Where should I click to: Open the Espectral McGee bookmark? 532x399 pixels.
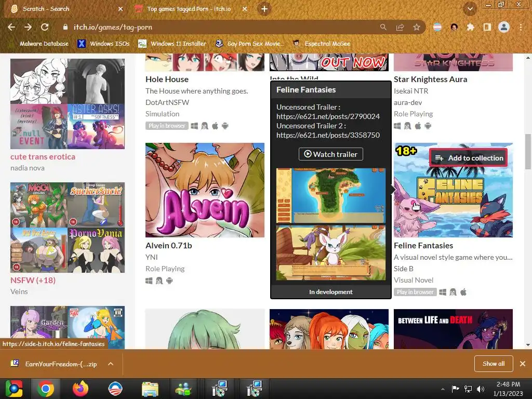tap(322, 44)
